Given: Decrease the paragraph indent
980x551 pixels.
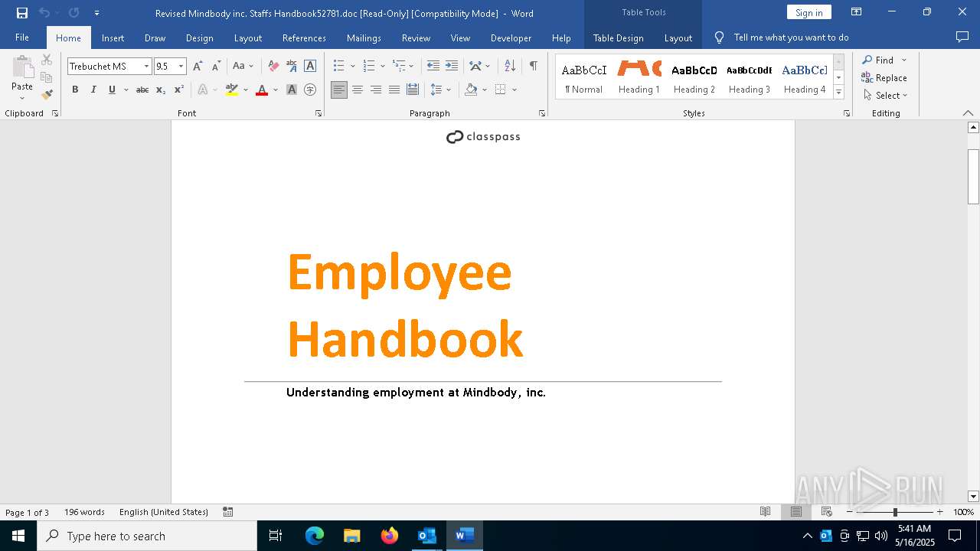Looking at the screenshot, I should click(433, 66).
